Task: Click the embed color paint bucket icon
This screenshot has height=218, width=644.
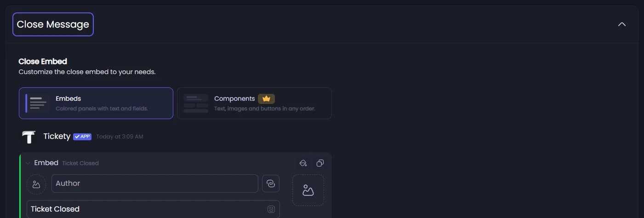Action: pos(303,163)
